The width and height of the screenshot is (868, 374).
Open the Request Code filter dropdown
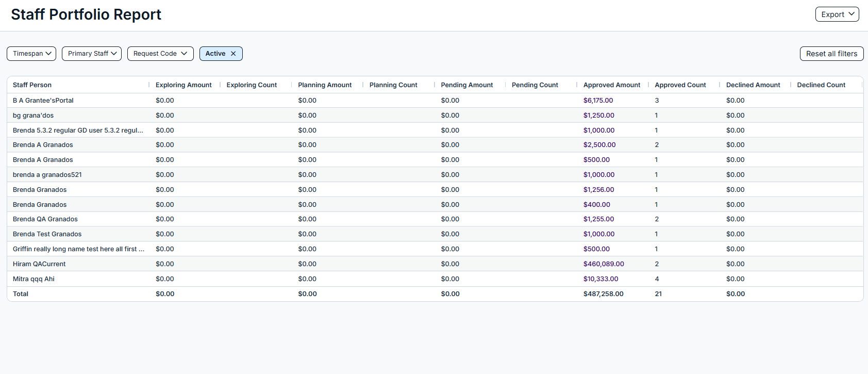pos(160,54)
